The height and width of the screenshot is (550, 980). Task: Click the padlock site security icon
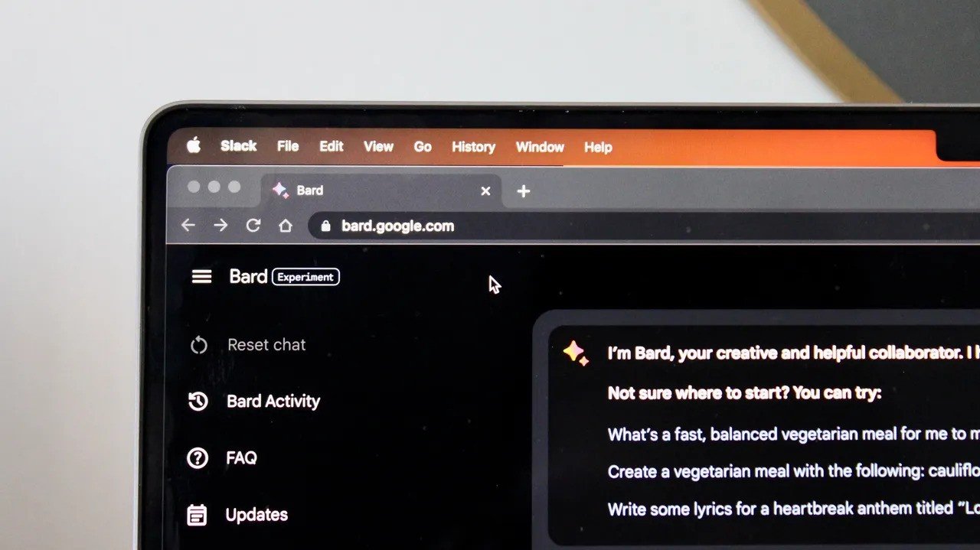tap(325, 226)
